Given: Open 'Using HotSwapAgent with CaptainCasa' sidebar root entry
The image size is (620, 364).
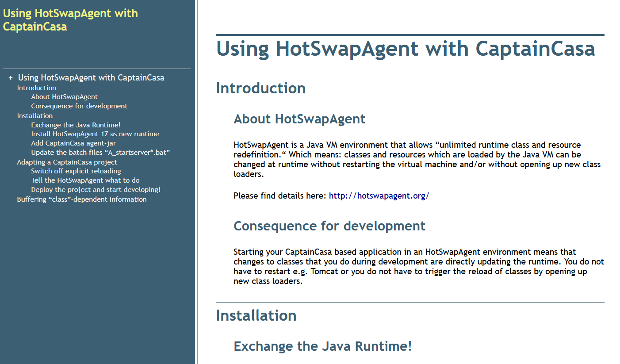Looking at the screenshot, I should coord(91,78).
